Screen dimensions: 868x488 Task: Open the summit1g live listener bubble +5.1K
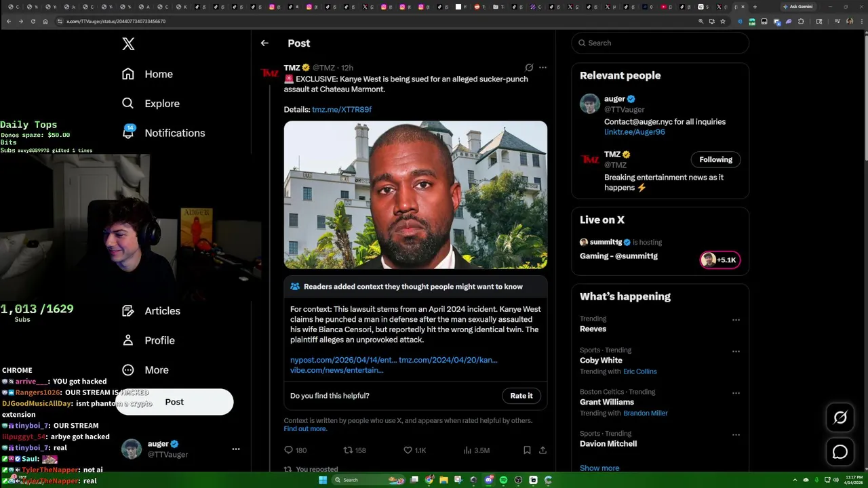pos(720,260)
